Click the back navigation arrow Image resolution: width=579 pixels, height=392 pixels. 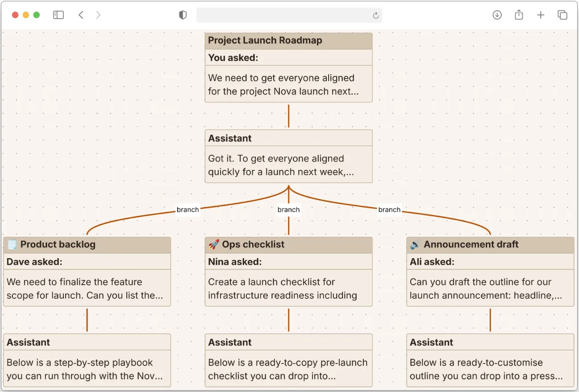pos(81,14)
